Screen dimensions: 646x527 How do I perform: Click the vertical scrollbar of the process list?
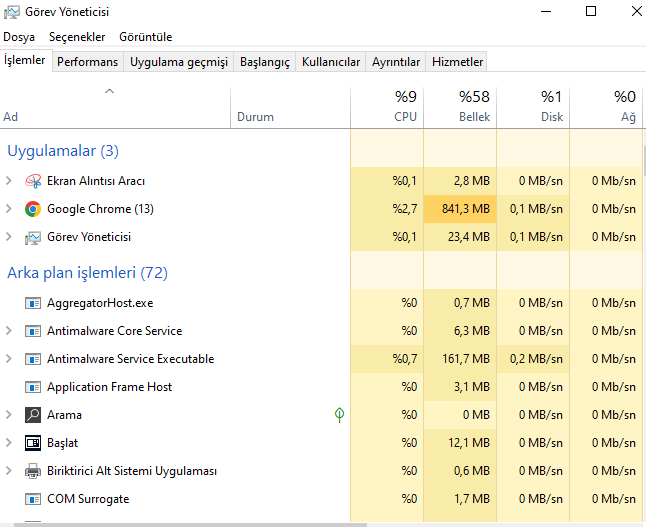tap(642, 300)
